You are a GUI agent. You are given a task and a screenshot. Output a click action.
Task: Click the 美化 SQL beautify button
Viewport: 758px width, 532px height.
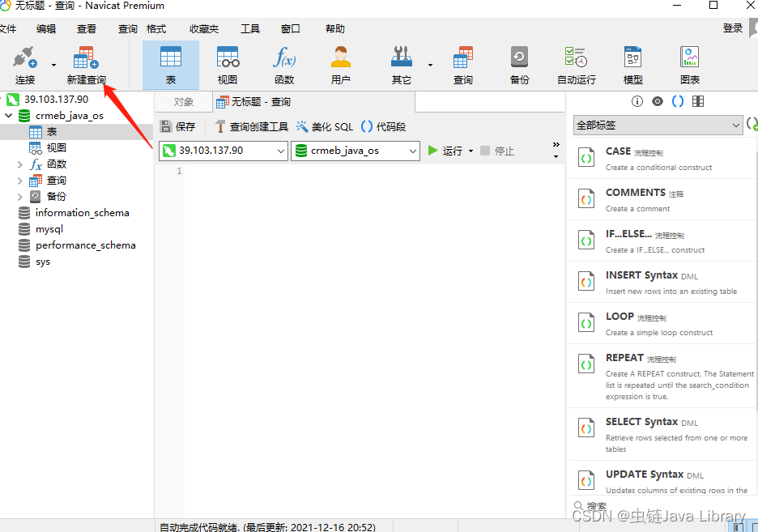point(325,126)
